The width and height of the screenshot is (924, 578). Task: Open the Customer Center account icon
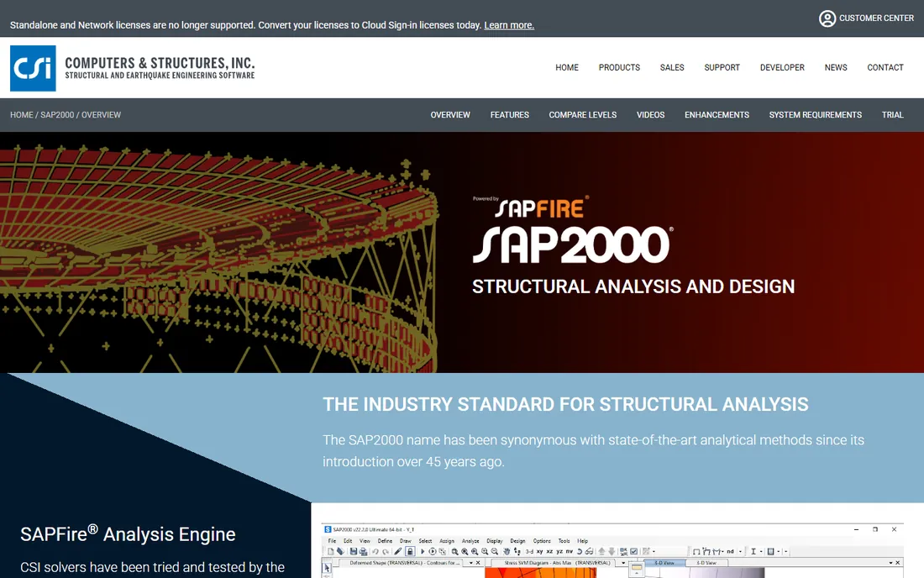tap(827, 18)
